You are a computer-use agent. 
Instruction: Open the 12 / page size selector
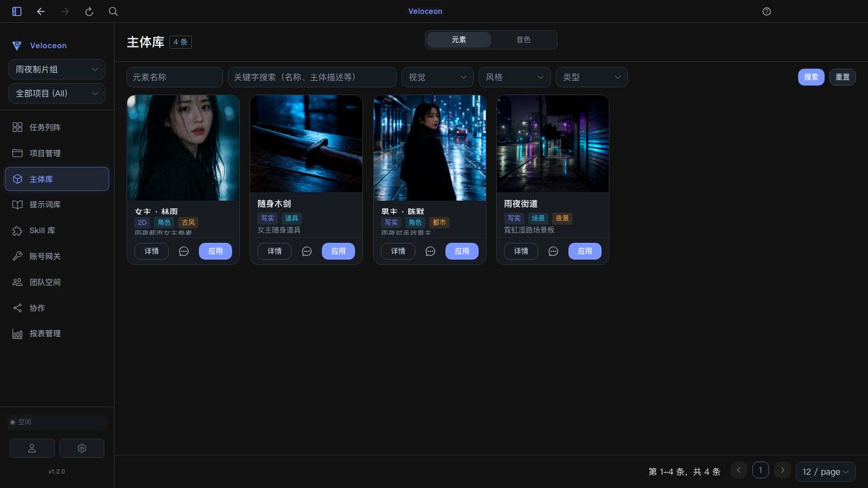tap(826, 472)
